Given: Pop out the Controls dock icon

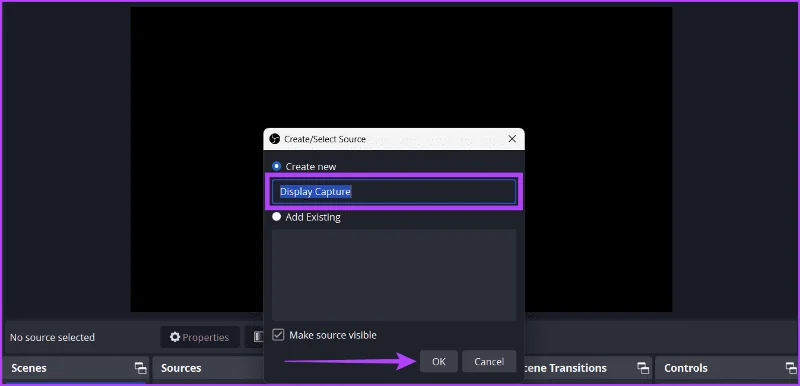Looking at the screenshot, I should point(791,368).
